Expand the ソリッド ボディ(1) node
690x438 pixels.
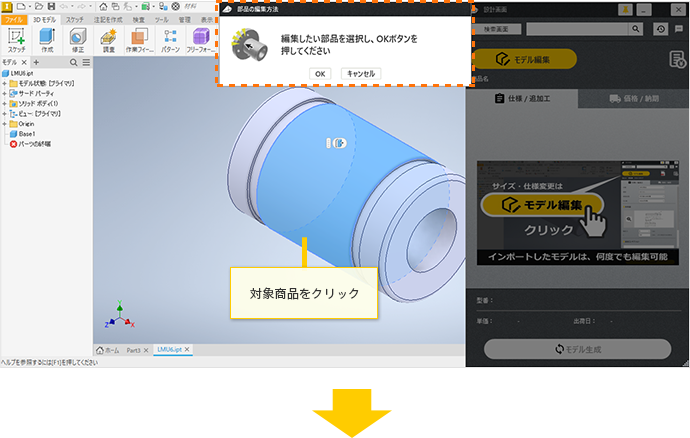5,103
